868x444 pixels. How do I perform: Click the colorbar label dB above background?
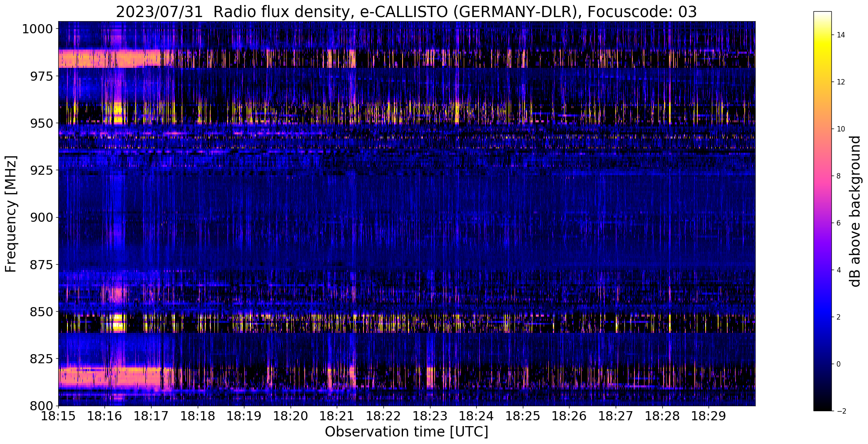(855, 211)
